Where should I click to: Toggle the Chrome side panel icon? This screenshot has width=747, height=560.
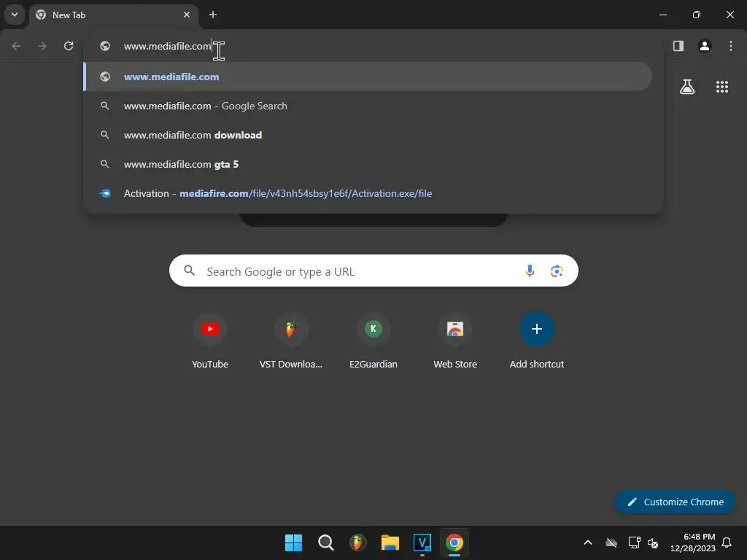pyautogui.click(x=678, y=46)
